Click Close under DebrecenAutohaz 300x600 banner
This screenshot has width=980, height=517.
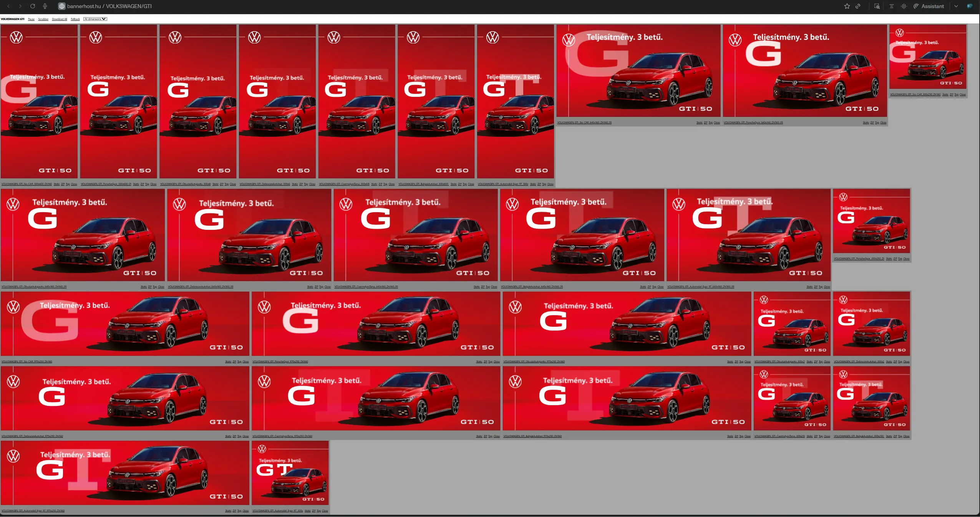[x=312, y=184]
